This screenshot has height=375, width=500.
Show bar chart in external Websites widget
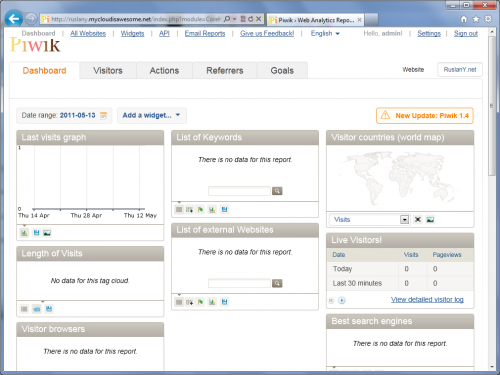(x=212, y=302)
